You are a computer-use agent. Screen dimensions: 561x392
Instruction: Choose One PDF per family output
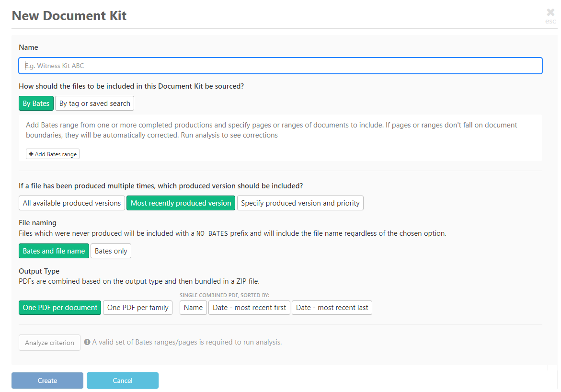pyautogui.click(x=137, y=307)
